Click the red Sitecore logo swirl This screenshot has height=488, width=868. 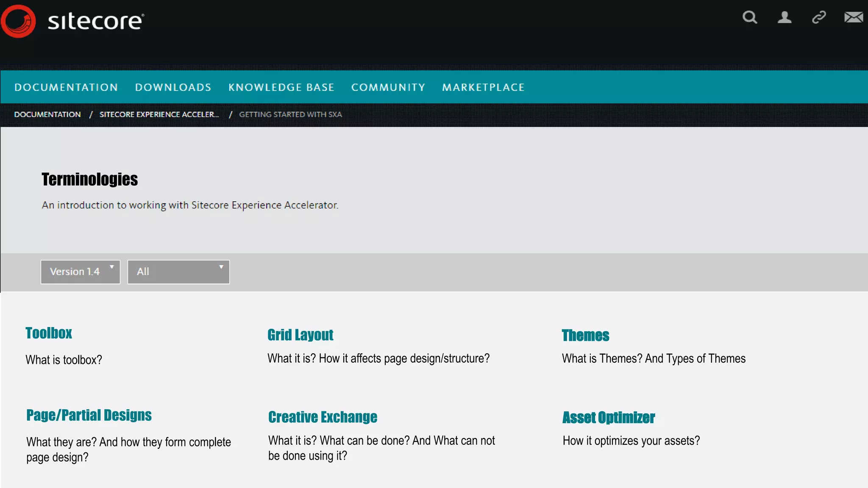point(18,21)
